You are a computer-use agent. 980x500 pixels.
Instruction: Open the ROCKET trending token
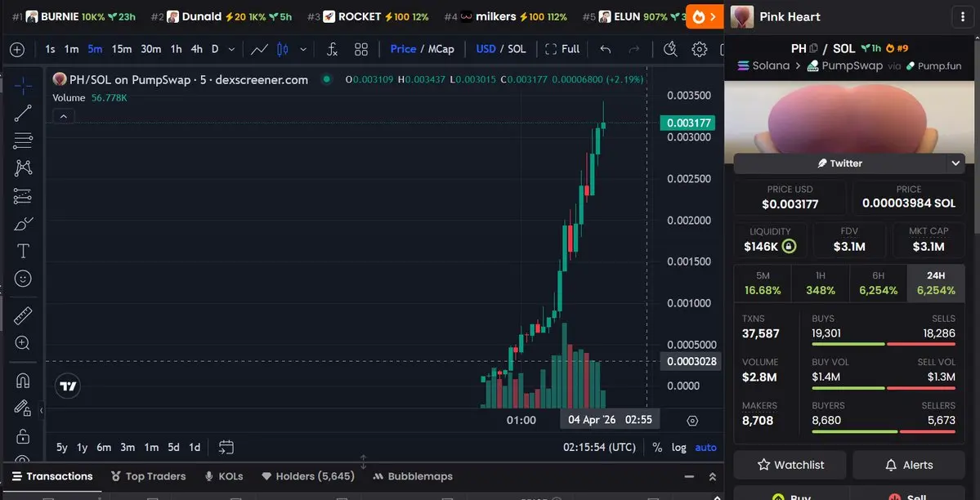pos(368,17)
